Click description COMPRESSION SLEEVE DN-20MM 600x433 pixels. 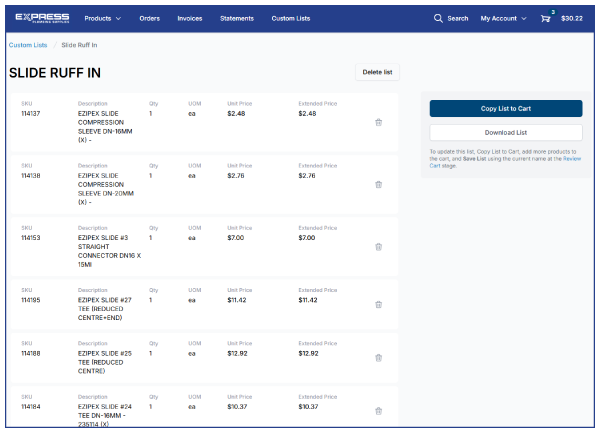pyautogui.click(x=106, y=189)
